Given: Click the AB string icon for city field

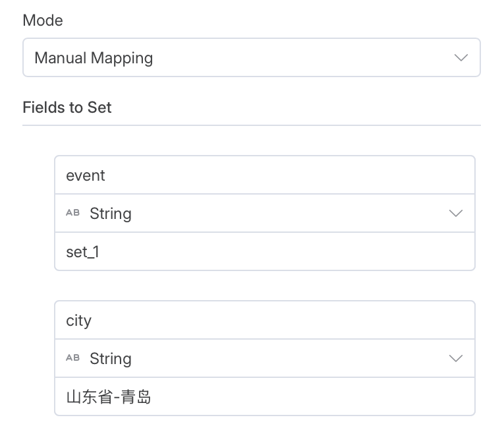Looking at the screenshot, I should (x=72, y=357).
